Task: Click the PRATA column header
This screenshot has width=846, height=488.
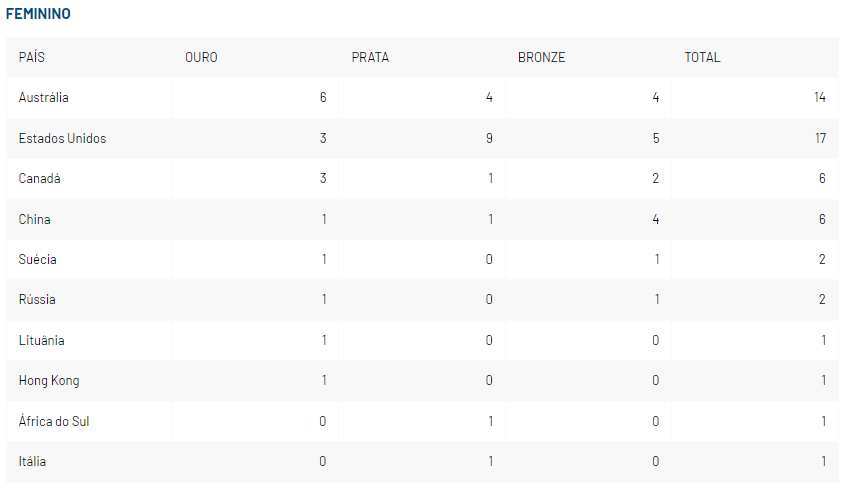Action: click(x=370, y=57)
